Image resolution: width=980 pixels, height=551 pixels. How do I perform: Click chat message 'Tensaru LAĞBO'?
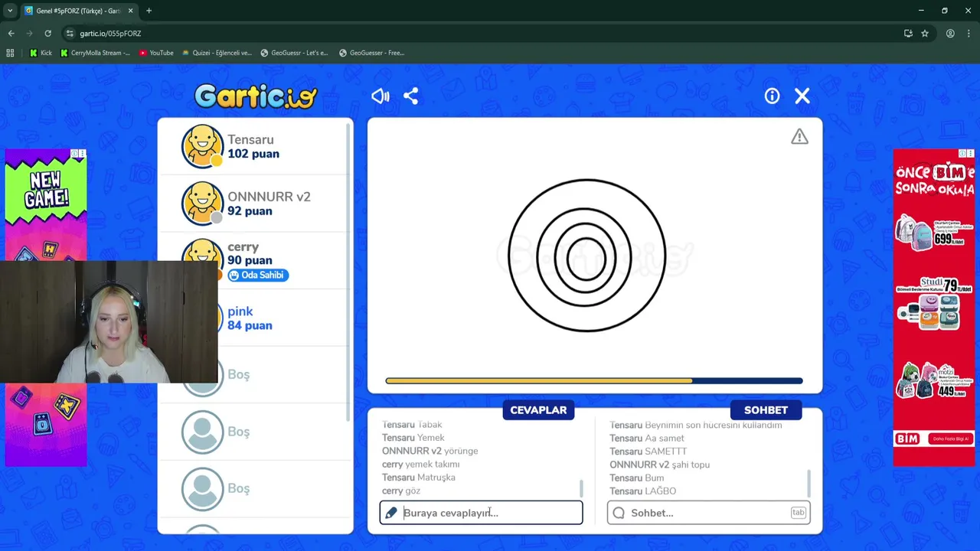pyautogui.click(x=642, y=491)
